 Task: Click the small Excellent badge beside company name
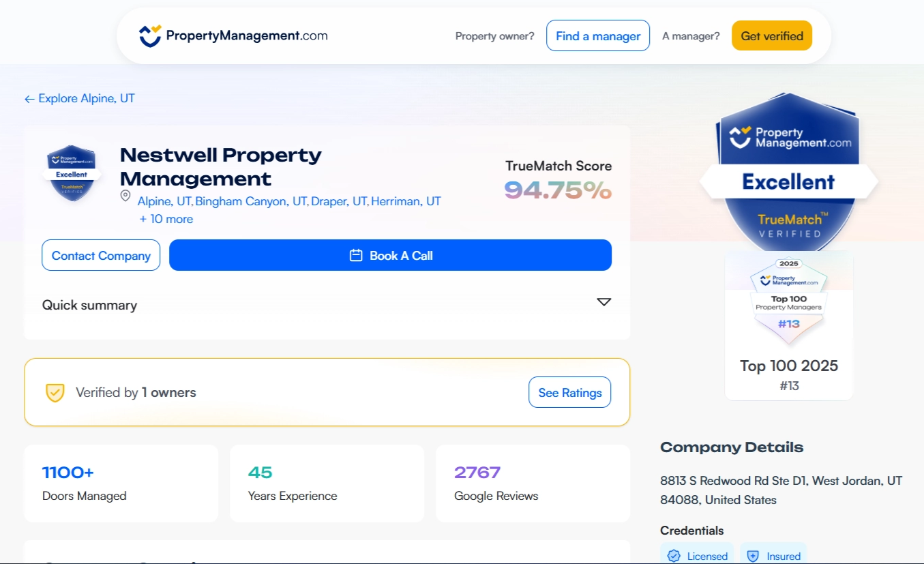(x=71, y=172)
